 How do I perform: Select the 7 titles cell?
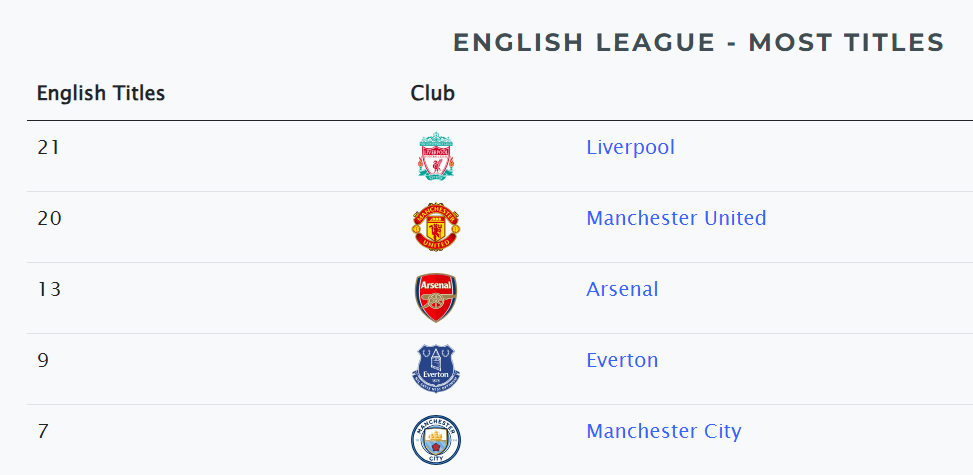pos(42,431)
